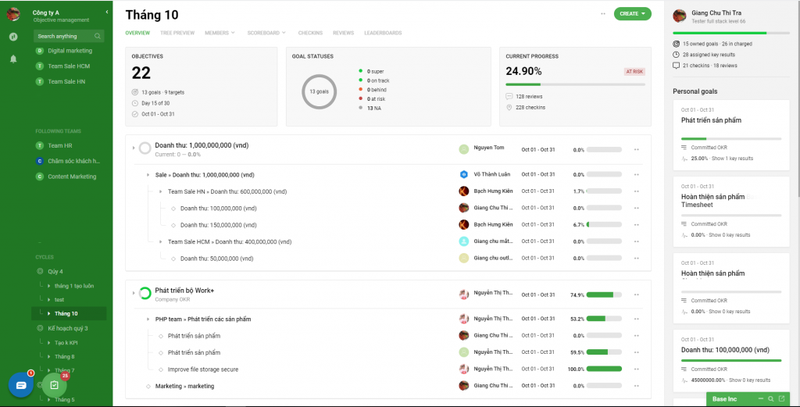Open the MEMBERS dropdown tab

coord(219,33)
